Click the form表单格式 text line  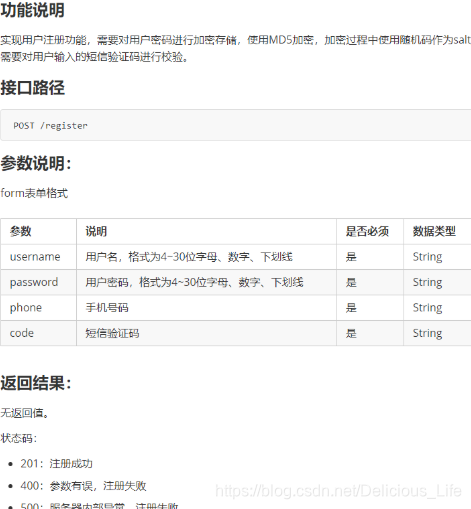point(34,193)
